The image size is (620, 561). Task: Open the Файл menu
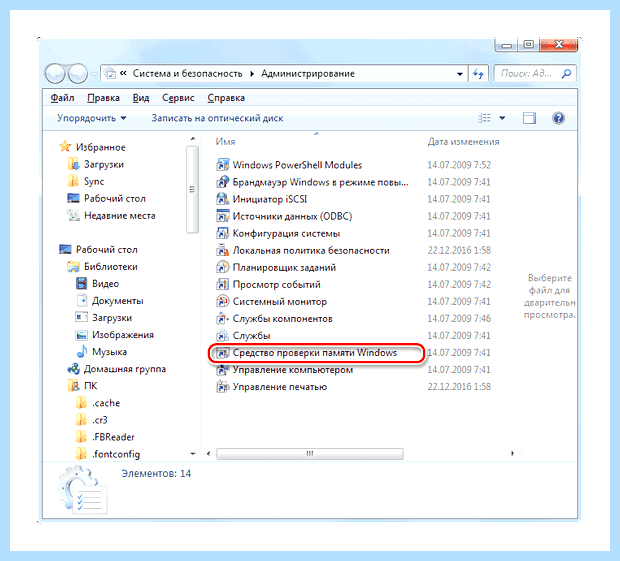pos(62,98)
